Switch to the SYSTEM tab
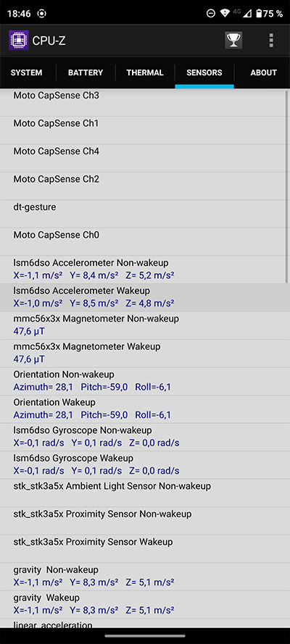This screenshot has height=644, width=290. (x=26, y=72)
